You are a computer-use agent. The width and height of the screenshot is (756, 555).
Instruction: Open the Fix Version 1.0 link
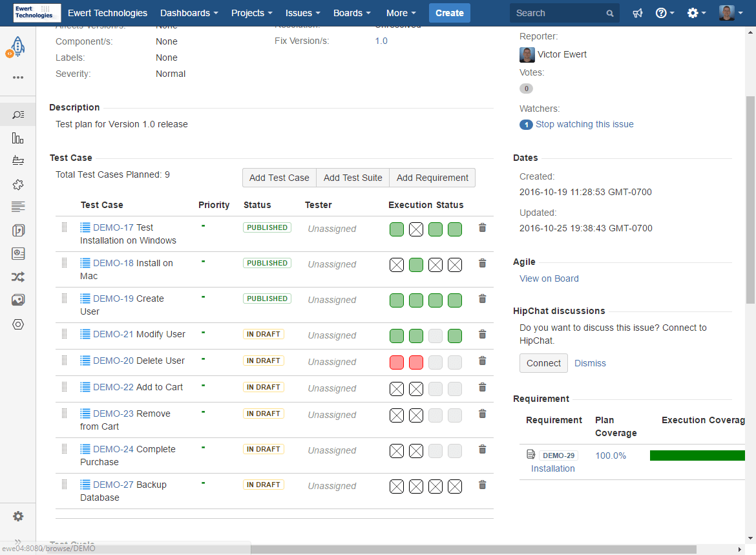[x=381, y=41]
